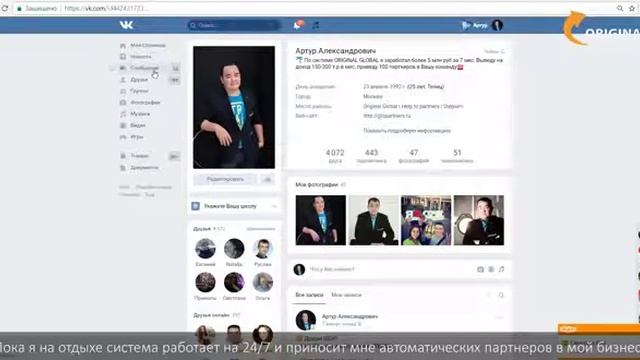Open the large profile photo
640x360 pixels.
tap(234, 107)
